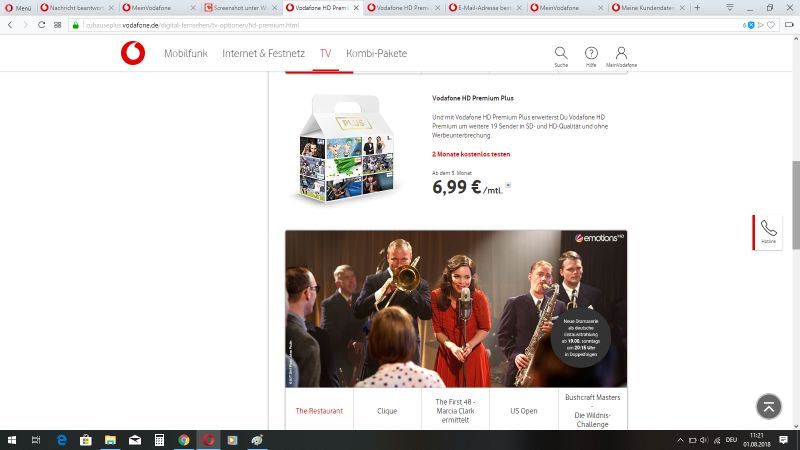
Task: Click the DEU keyboard language indicator
Action: [x=731, y=440]
